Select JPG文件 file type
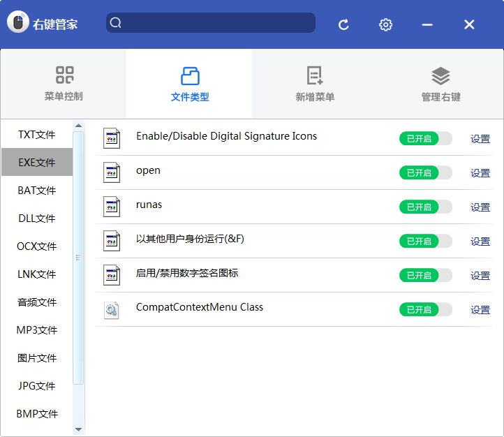This screenshot has height=437, width=504. pos(37,385)
